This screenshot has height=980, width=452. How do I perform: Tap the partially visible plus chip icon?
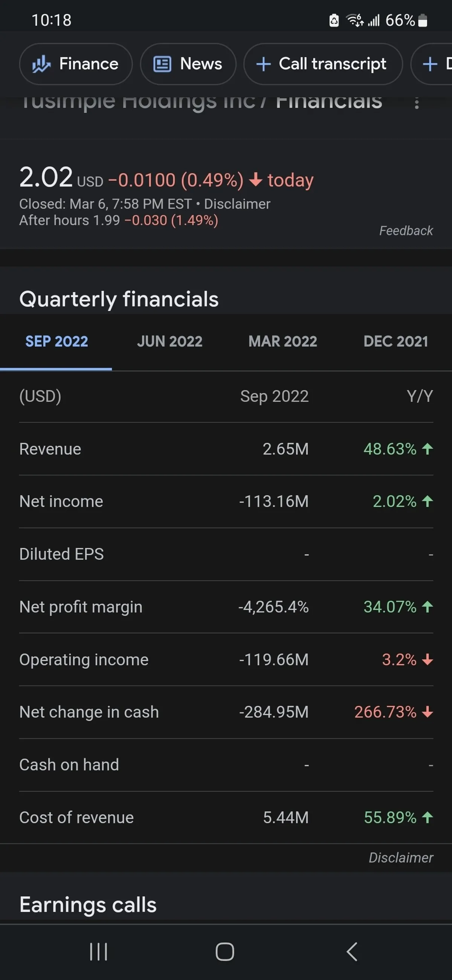430,64
